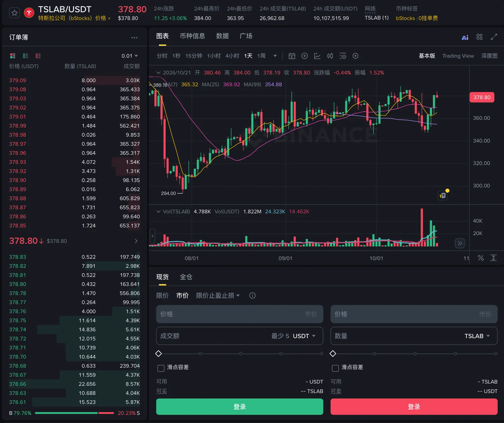Change sell quantity unit TSLAB dropdown
Image resolution: width=504 pixels, height=423 pixels.
[x=477, y=336]
